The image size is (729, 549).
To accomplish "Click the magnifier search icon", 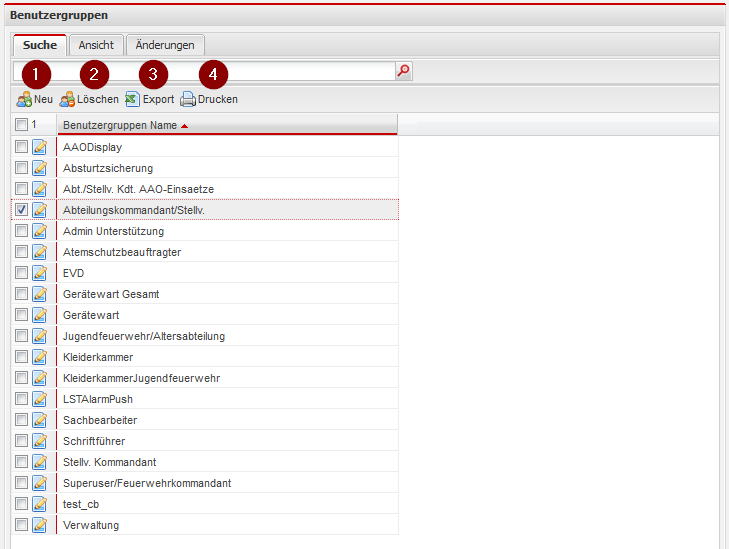I will (404, 71).
